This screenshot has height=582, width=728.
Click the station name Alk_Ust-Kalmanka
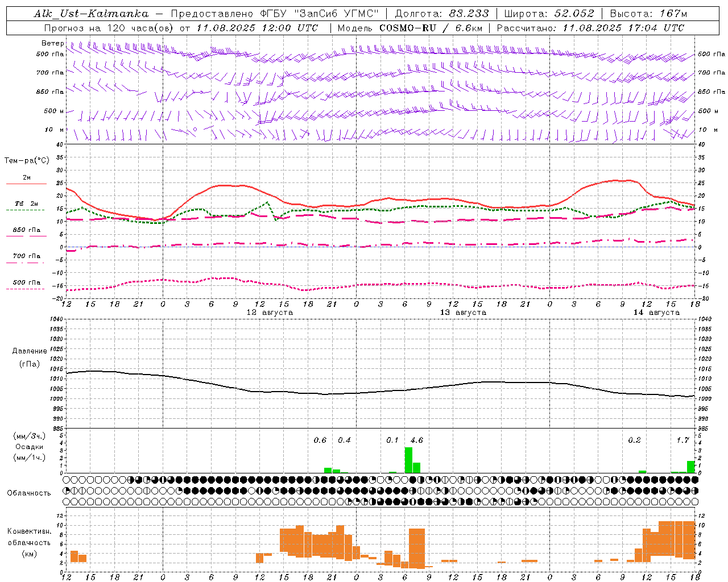pos(91,14)
